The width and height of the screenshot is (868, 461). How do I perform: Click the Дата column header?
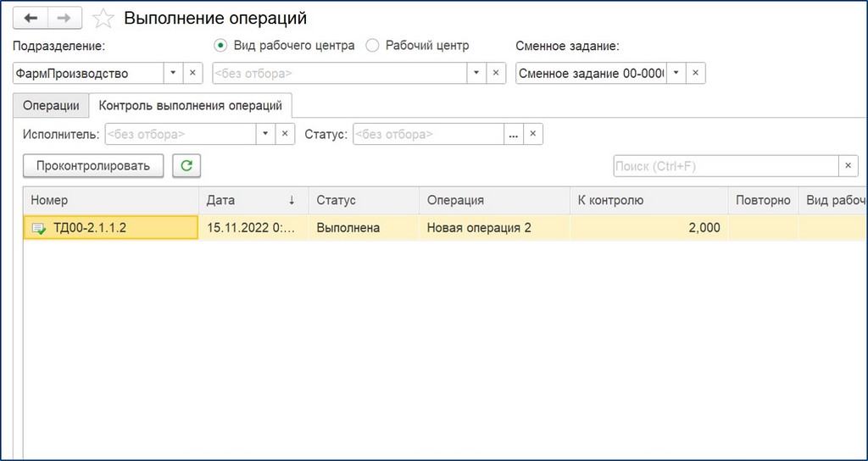pyautogui.click(x=253, y=200)
